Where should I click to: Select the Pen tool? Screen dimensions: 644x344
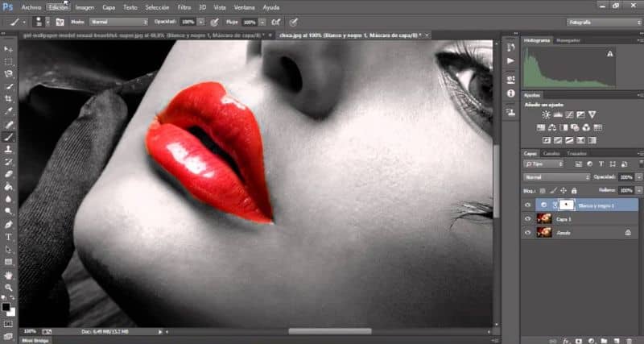point(9,224)
